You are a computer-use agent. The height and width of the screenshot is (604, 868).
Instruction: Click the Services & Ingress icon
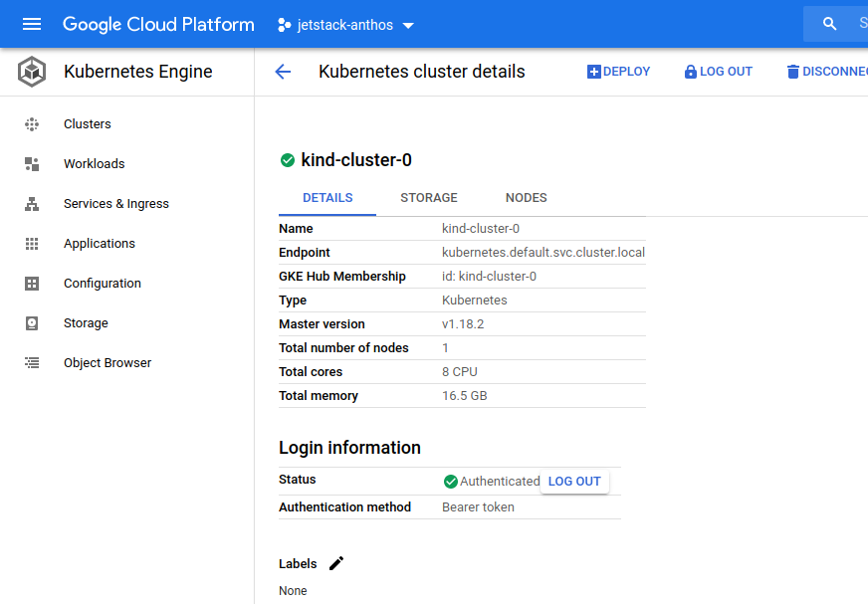point(32,204)
